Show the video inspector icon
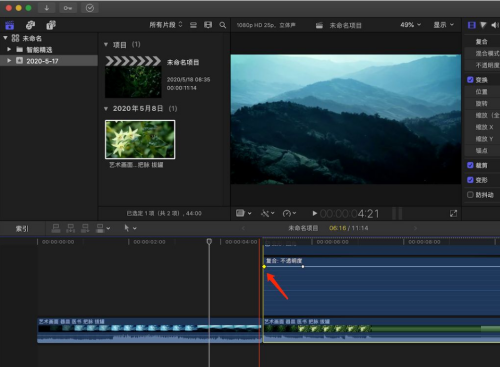Screen dimensions: 500x367 pos(471,25)
